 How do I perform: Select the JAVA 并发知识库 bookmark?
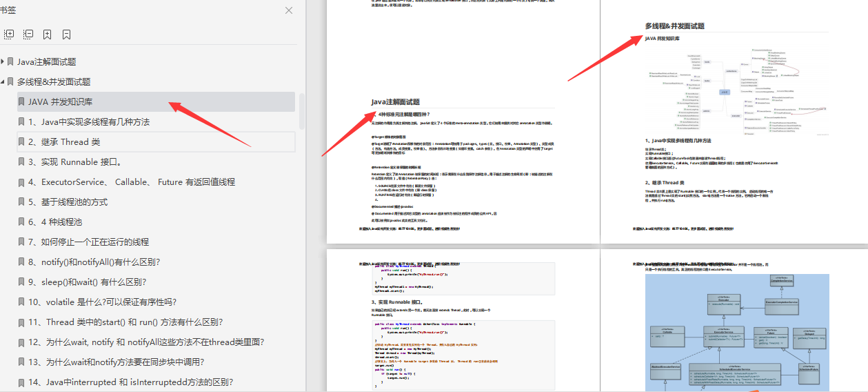click(x=156, y=101)
